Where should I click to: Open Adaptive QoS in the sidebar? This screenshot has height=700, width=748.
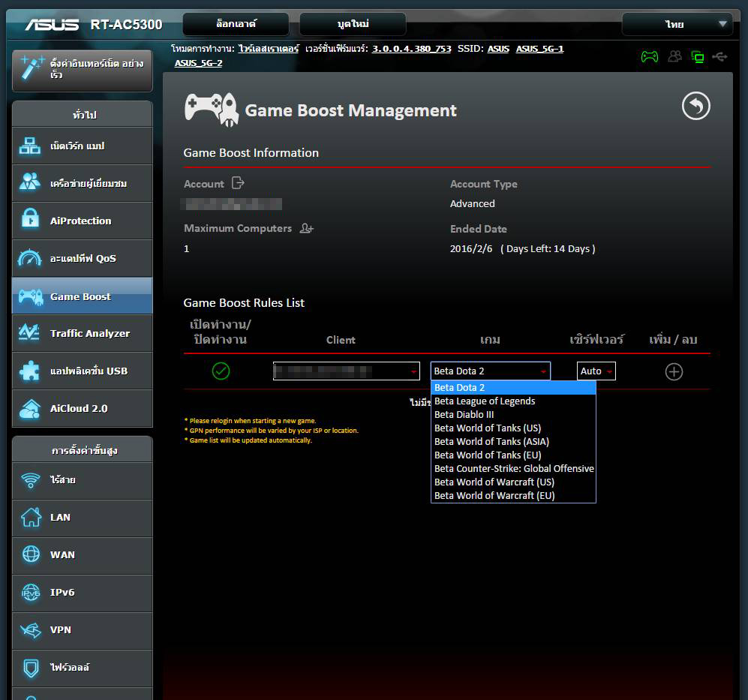(82, 258)
